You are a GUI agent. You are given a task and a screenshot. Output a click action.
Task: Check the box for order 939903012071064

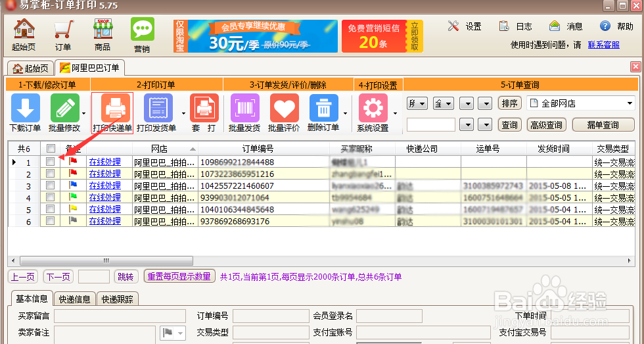coord(50,197)
